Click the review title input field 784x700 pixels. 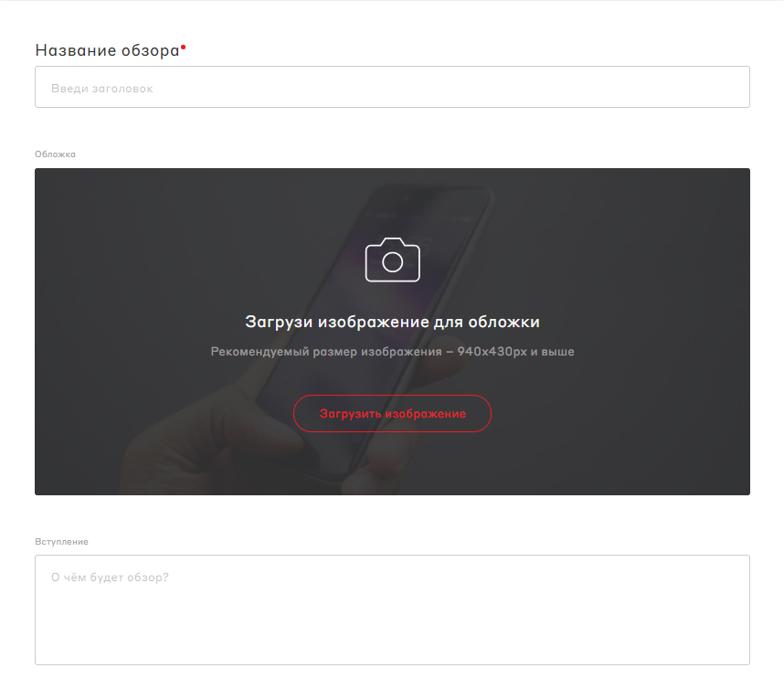click(392, 87)
